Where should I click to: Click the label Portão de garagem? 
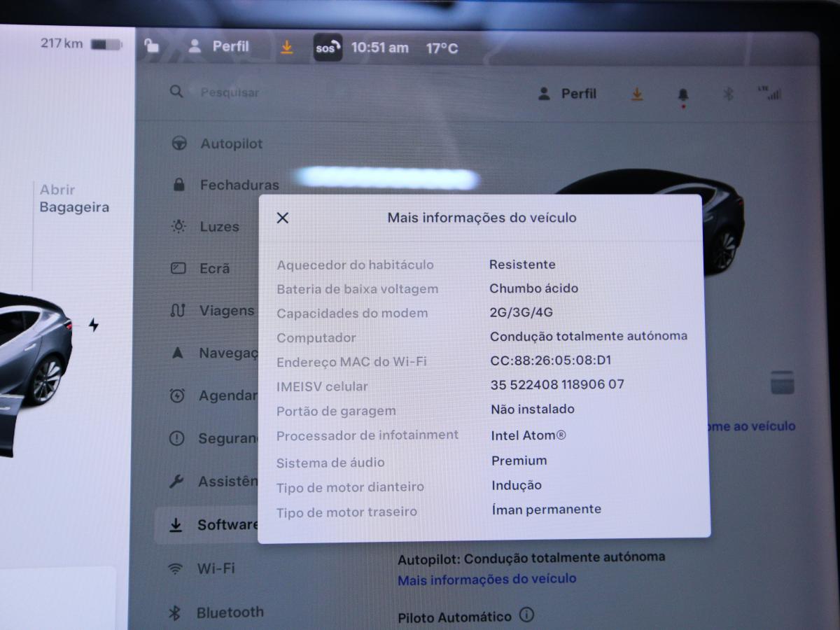pos(336,411)
